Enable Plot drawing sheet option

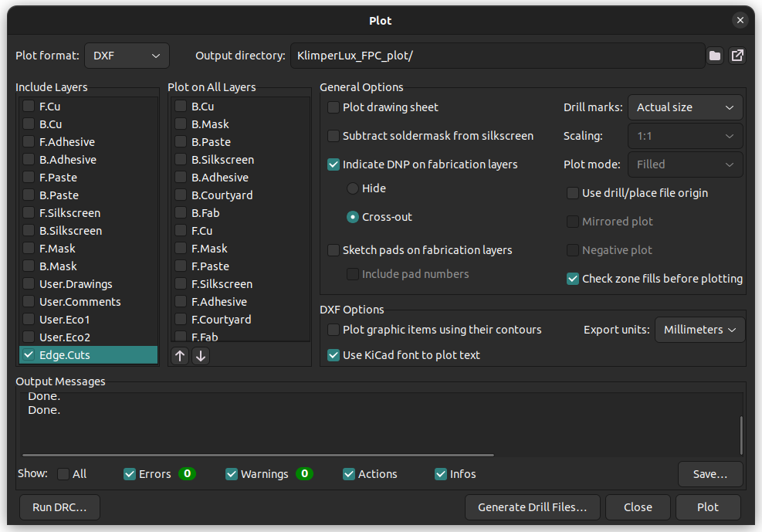(x=334, y=107)
